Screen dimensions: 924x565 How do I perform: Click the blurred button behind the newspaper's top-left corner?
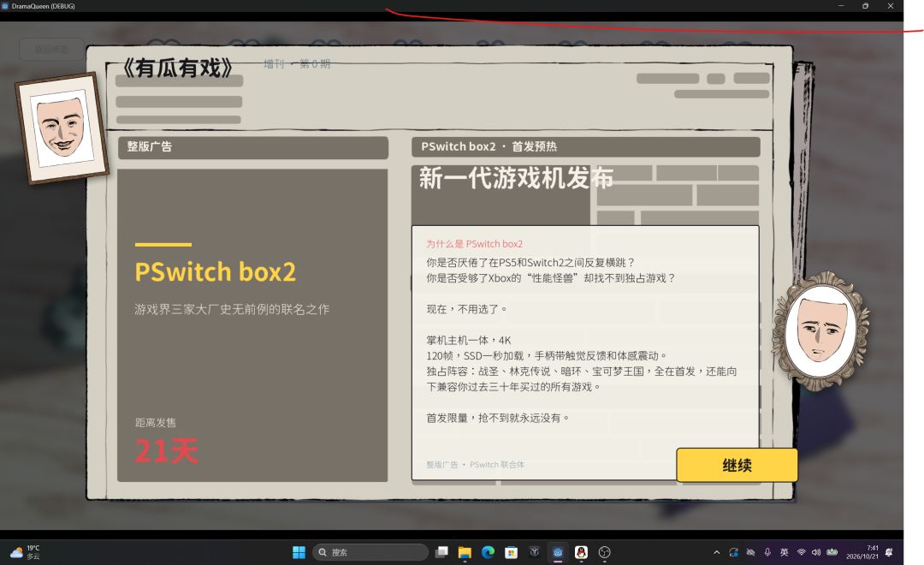point(52,49)
